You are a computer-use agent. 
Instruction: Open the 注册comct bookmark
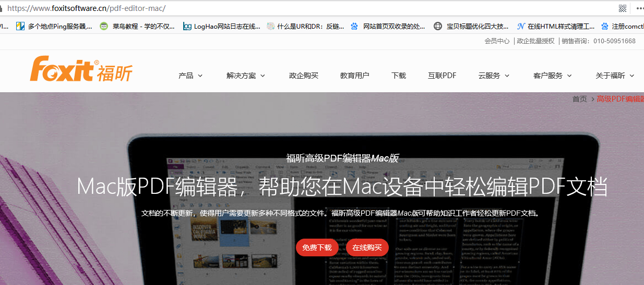tap(623, 26)
